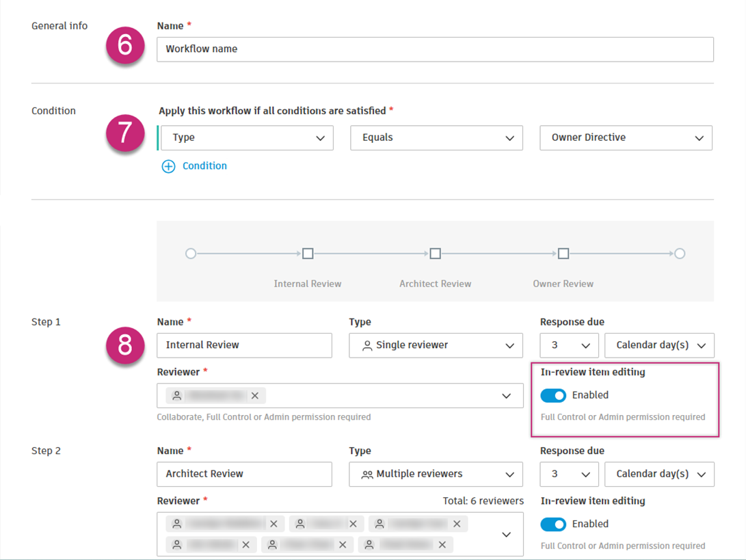Toggle in-review item editing for Step 2
Viewport: 746px width, 560px height.
pos(553,524)
